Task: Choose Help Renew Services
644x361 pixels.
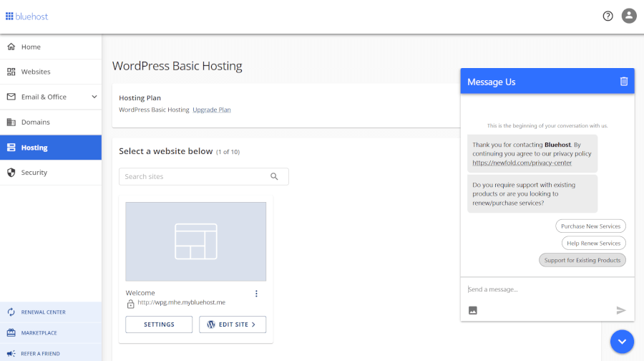Action: click(x=593, y=243)
